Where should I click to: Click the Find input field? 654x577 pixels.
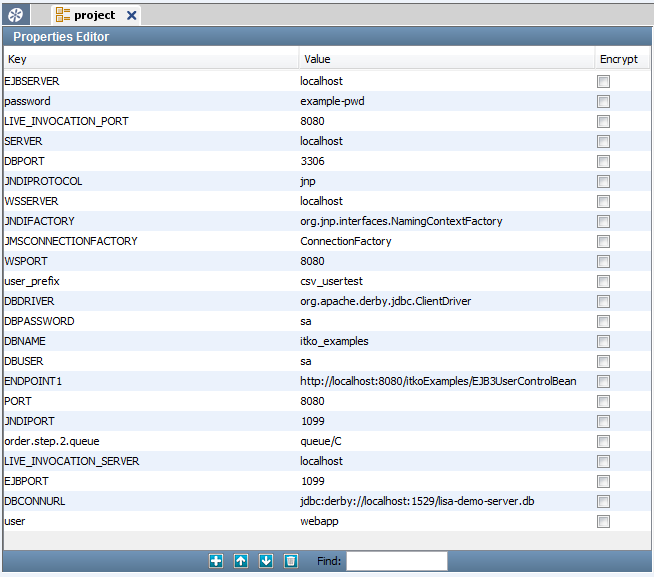(x=397, y=561)
